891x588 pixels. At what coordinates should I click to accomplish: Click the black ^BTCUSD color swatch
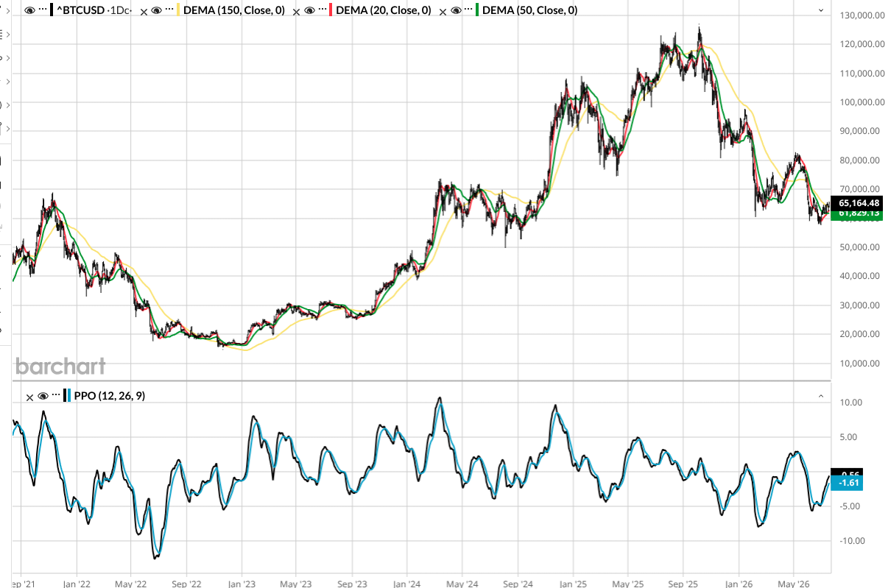(x=52, y=10)
